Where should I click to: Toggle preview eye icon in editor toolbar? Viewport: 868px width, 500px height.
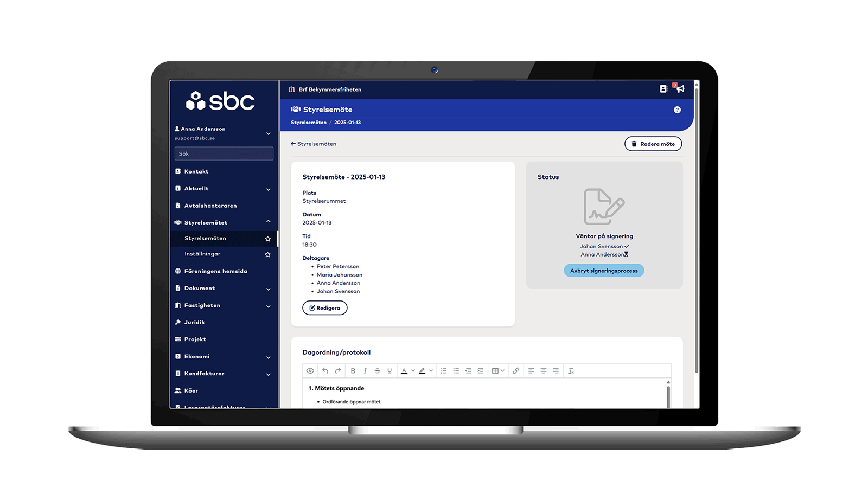click(310, 371)
